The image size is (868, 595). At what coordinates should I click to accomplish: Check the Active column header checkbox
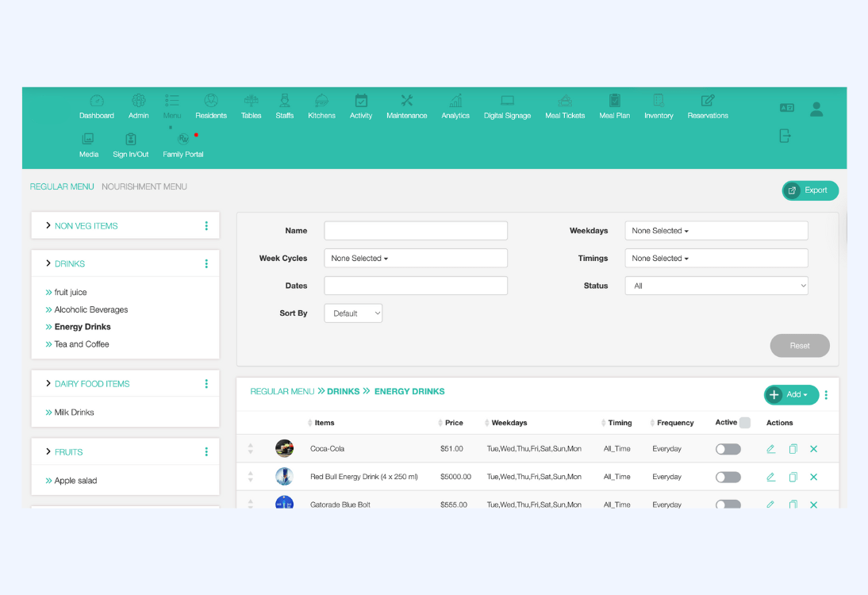tap(744, 423)
